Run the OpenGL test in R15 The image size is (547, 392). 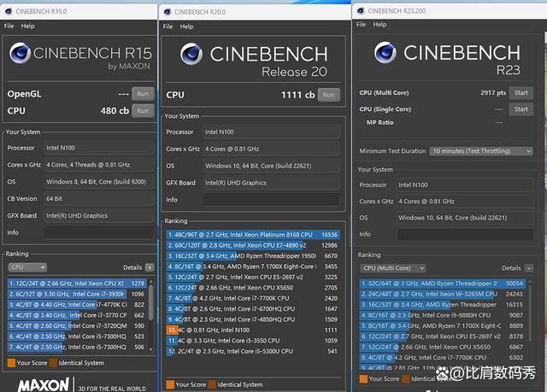pyautogui.click(x=142, y=94)
